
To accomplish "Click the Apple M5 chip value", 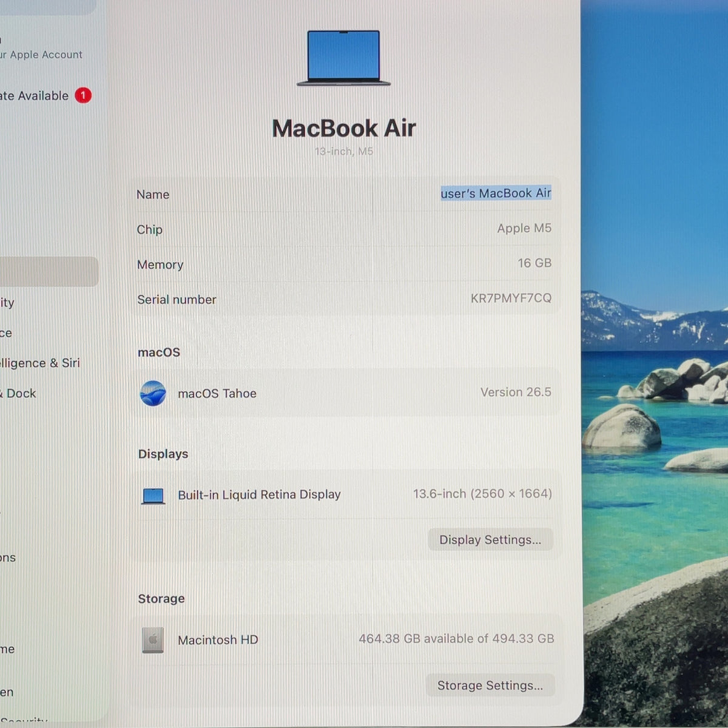I will click(524, 228).
